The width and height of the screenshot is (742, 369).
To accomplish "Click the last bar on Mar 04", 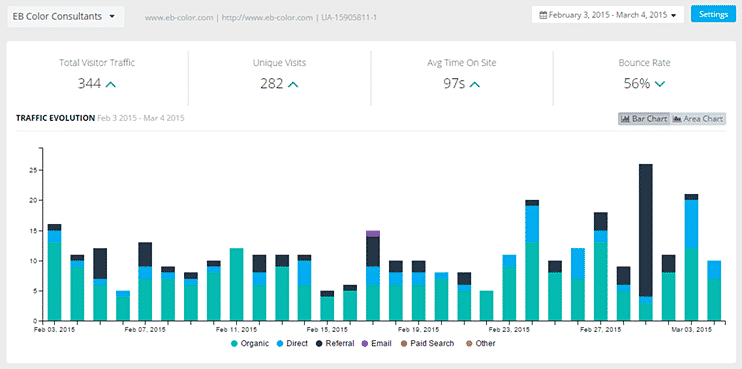I will pos(714,290).
